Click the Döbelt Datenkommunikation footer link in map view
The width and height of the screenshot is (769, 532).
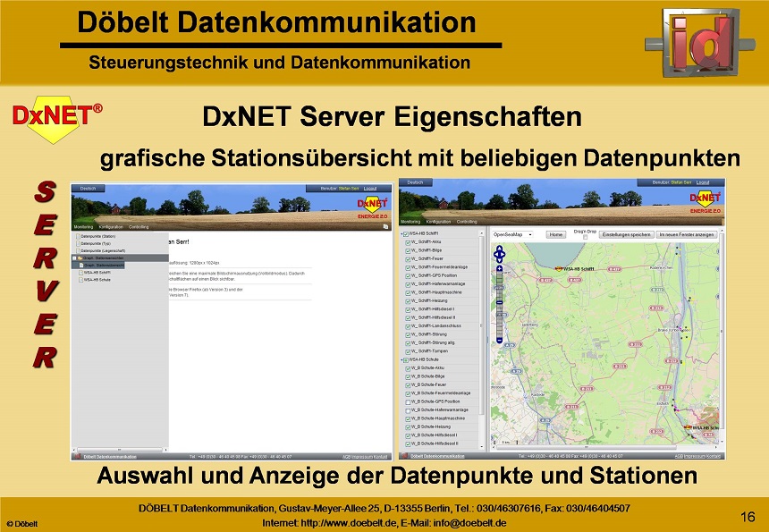[x=437, y=456]
